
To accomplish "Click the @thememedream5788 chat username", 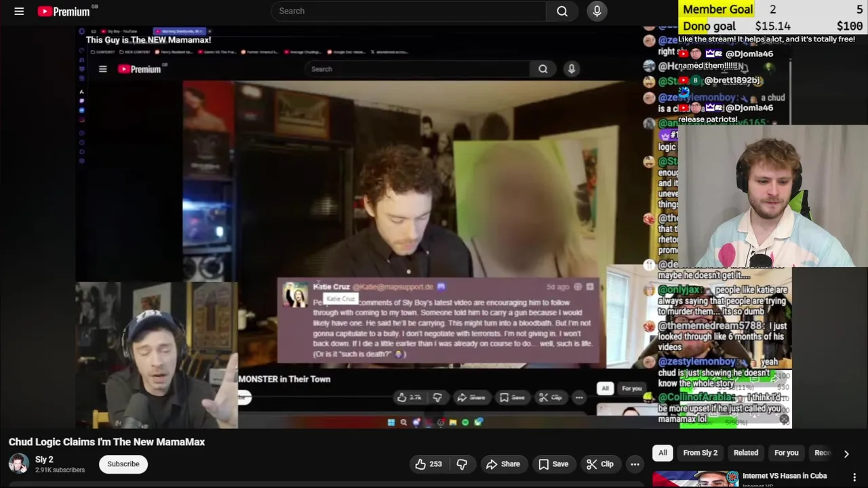I will [712, 326].
